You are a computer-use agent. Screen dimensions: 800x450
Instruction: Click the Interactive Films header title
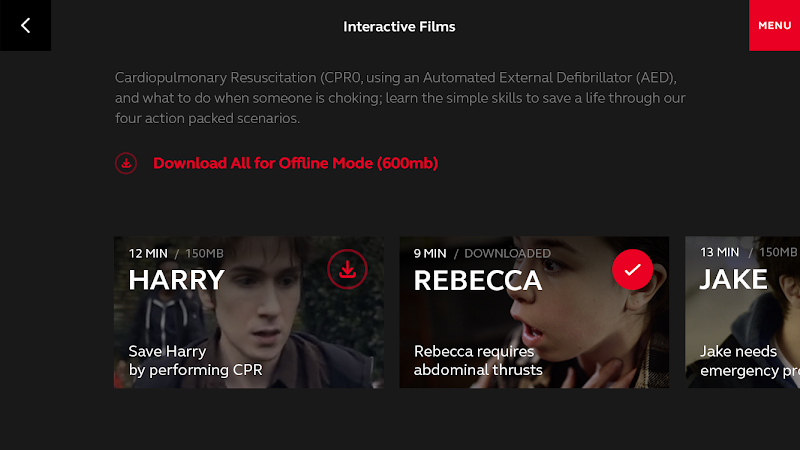[x=399, y=26]
